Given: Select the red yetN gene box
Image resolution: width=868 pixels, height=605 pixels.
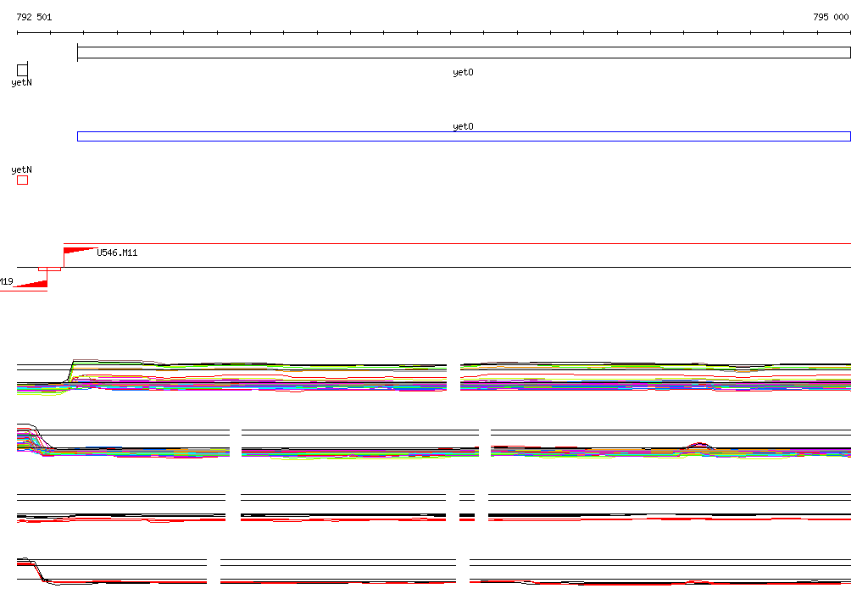Looking at the screenshot, I should (22, 180).
